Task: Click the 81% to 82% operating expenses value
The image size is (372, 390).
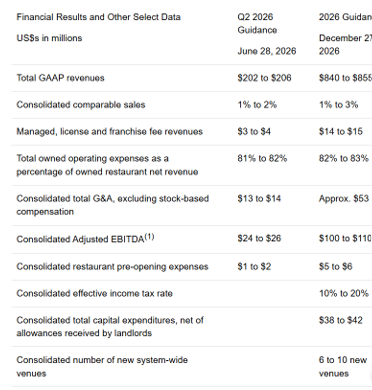Action: [262, 158]
